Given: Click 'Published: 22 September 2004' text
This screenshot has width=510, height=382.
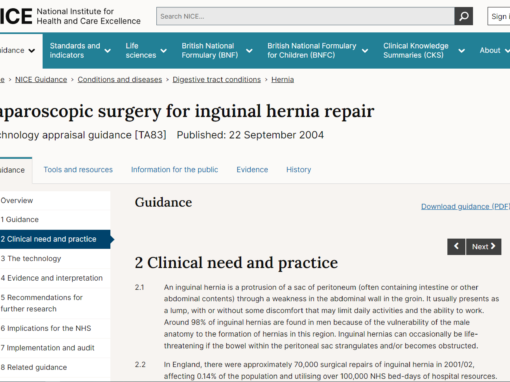Looking at the screenshot, I should click(x=250, y=135).
